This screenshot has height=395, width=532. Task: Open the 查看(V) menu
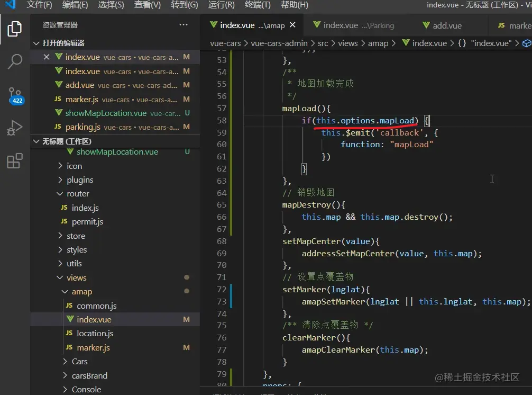[147, 5]
